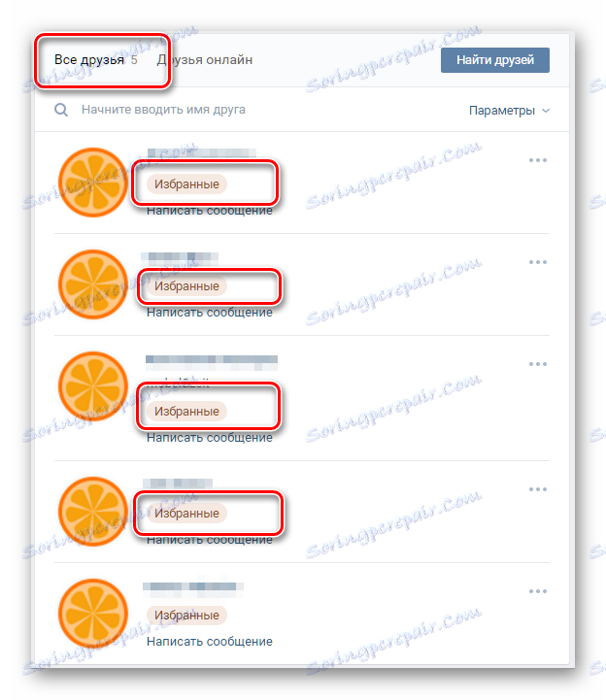The image size is (606, 700).
Task: Open three-dot menu for fourth friend
Action: coord(538,489)
